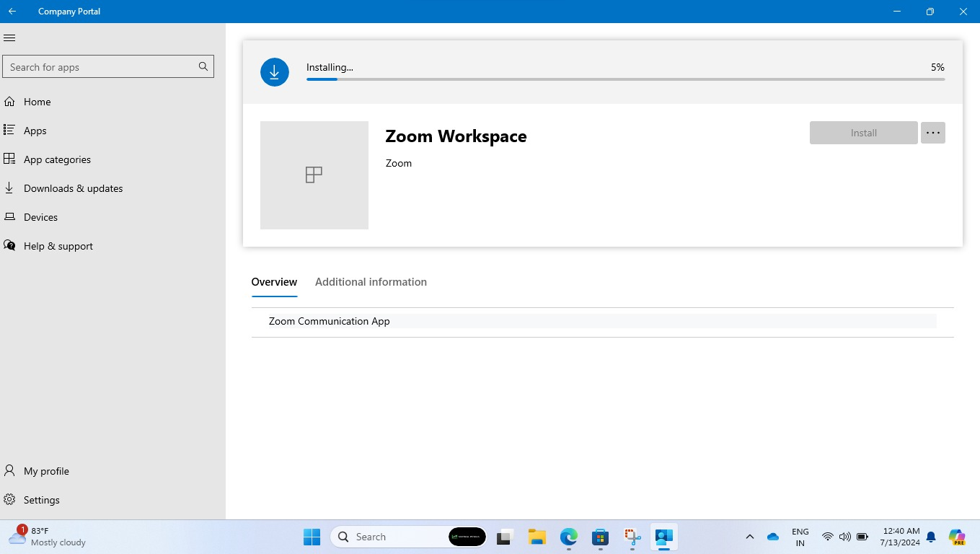Click the ENG IN language indicator

point(800,537)
